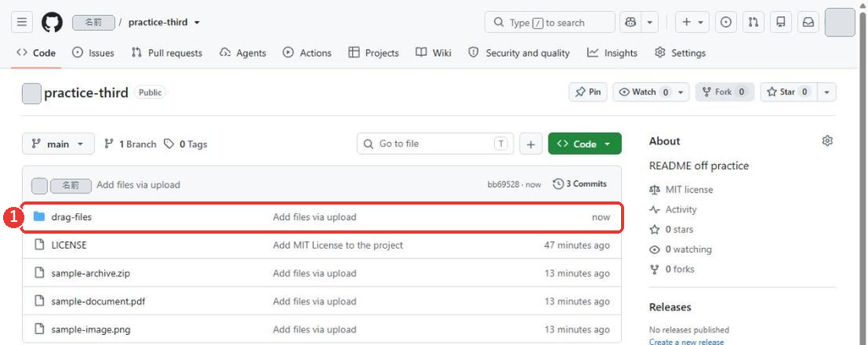The height and width of the screenshot is (345, 868).
Task: Open the Actions tab
Action: [x=307, y=53]
